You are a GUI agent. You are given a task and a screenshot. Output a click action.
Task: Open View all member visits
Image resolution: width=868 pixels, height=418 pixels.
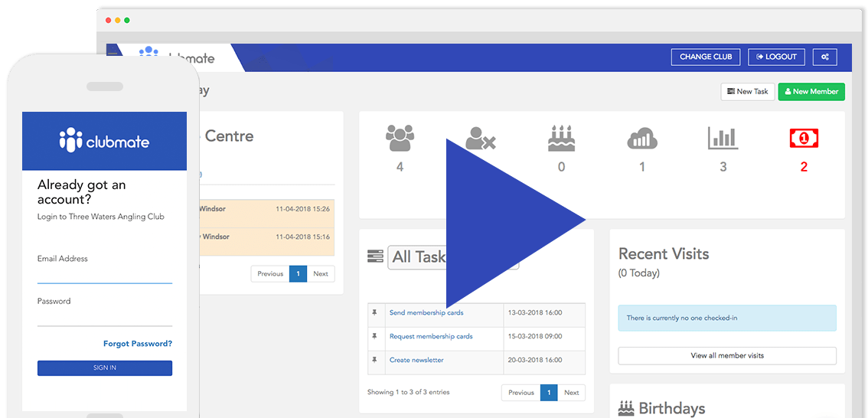point(727,356)
